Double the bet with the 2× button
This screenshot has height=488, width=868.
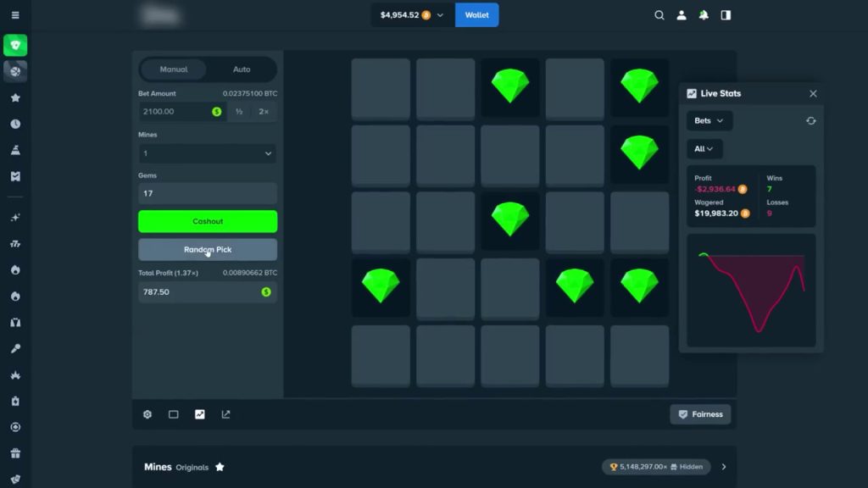coord(264,112)
